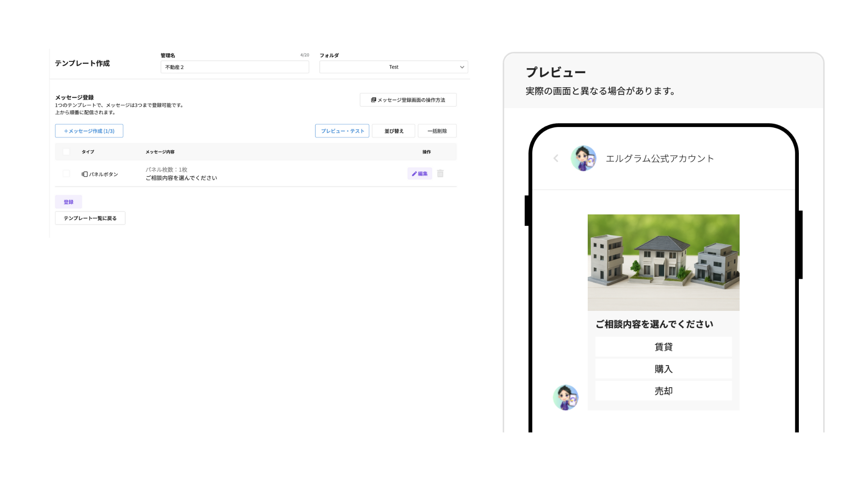Click the 操作 column header
Viewport: 868px width, 488px height.
[426, 152]
